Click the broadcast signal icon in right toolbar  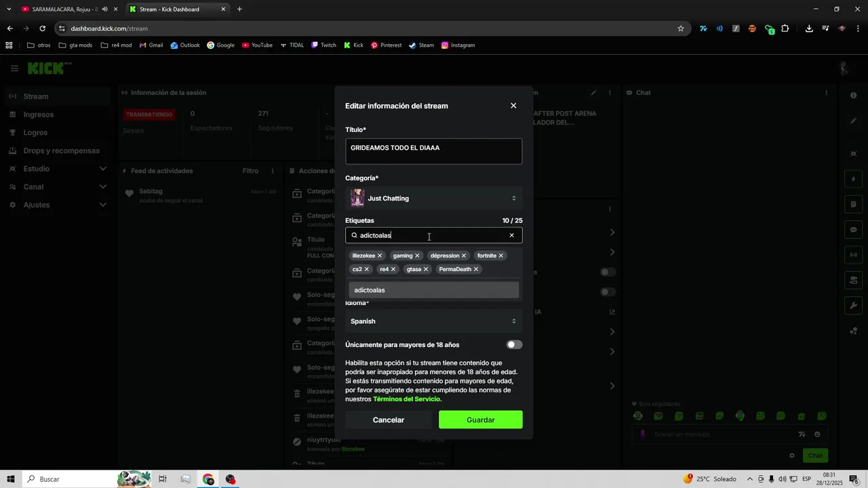[854, 255]
